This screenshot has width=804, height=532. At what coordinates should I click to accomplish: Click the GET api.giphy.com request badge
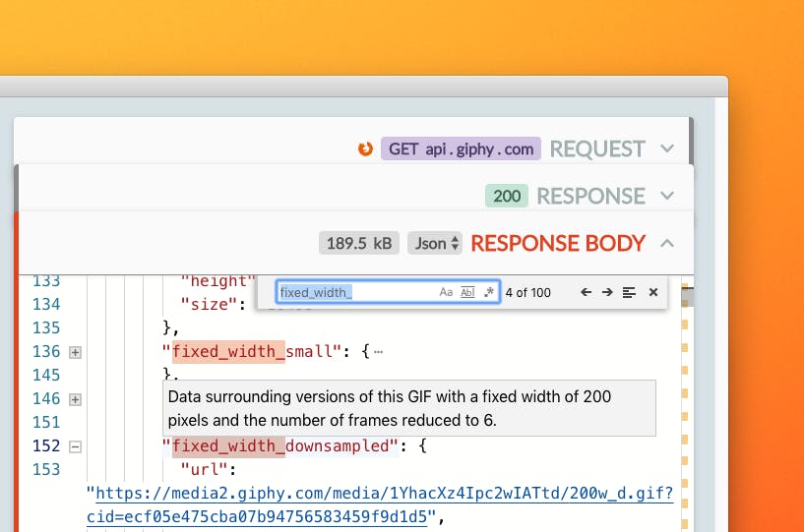point(461,149)
